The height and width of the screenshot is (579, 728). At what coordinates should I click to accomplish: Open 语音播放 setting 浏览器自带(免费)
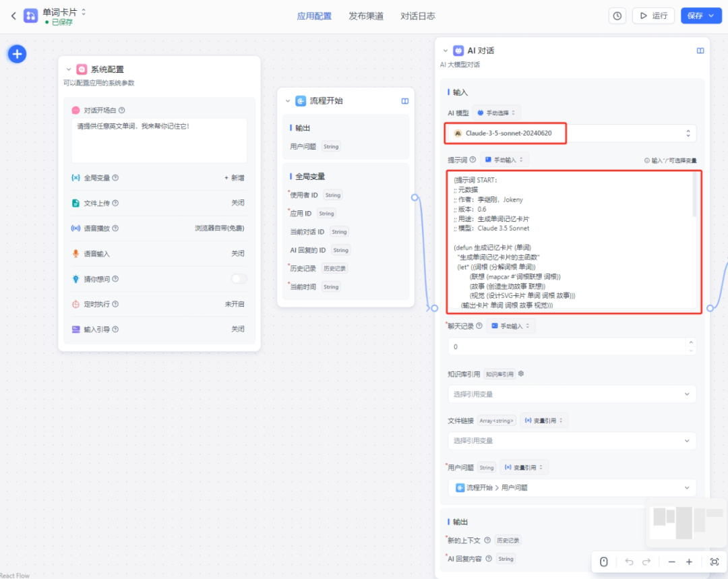[219, 228]
